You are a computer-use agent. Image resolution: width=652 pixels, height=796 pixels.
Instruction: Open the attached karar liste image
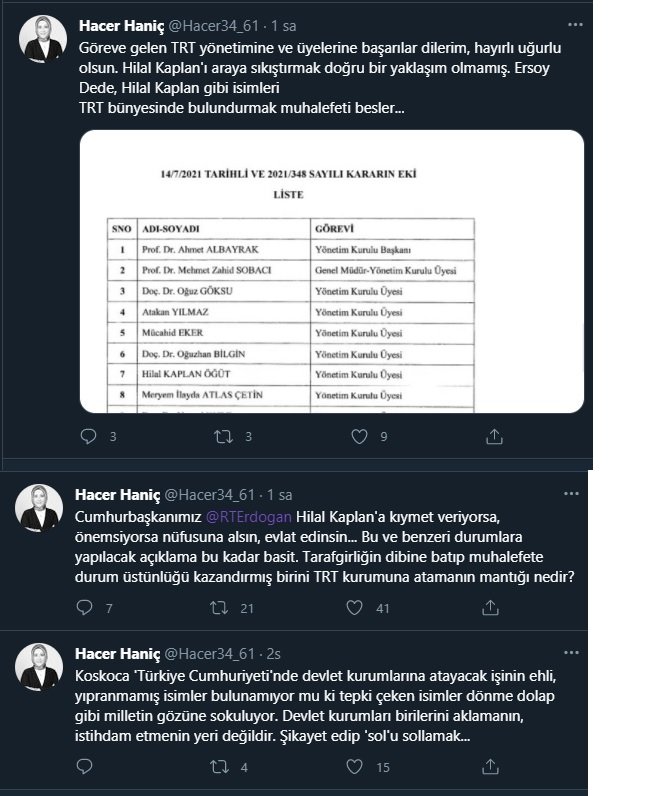point(332,271)
